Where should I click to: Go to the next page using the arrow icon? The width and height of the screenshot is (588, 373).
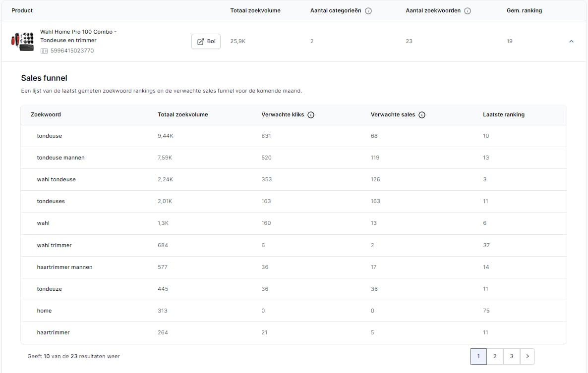click(x=527, y=356)
